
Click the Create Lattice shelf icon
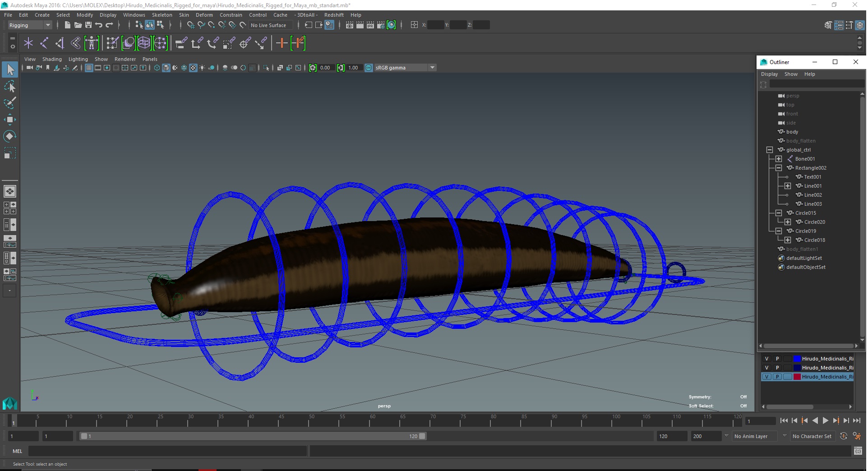coord(144,43)
